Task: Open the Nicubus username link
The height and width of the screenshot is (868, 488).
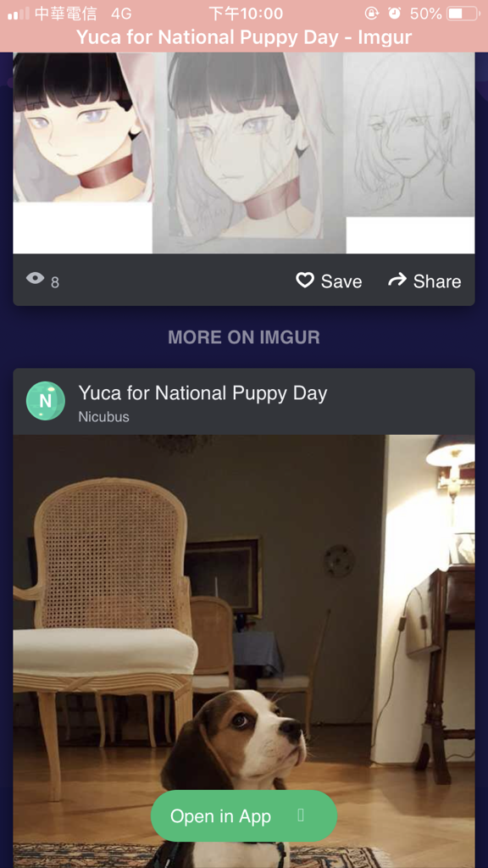Action: (x=103, y=417)
